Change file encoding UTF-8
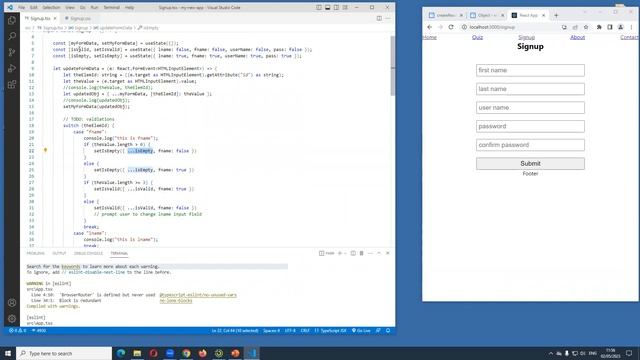The height and width of the screenshot is (360, 640). (290, 331)
